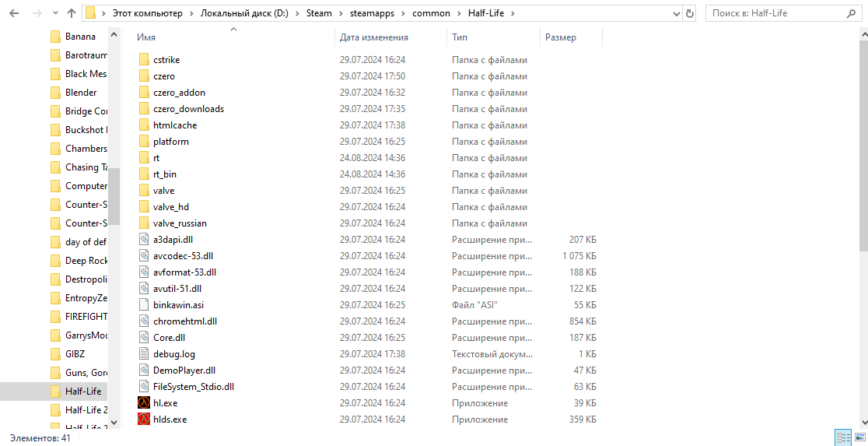Image resolution: width=868 pixels, height=446 pixels.
Task: Expand chevron after Этот компьютер breadcrumb
Action: click(191, 13)
